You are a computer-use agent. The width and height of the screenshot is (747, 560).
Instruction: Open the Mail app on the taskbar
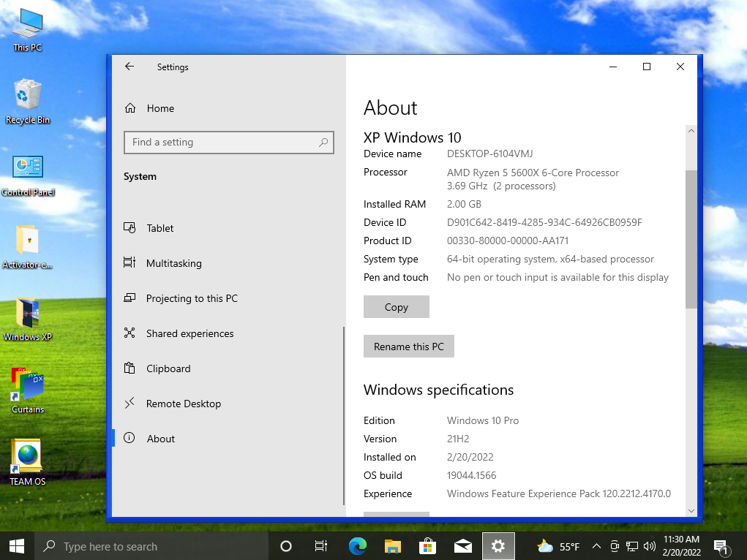point(462,546)
